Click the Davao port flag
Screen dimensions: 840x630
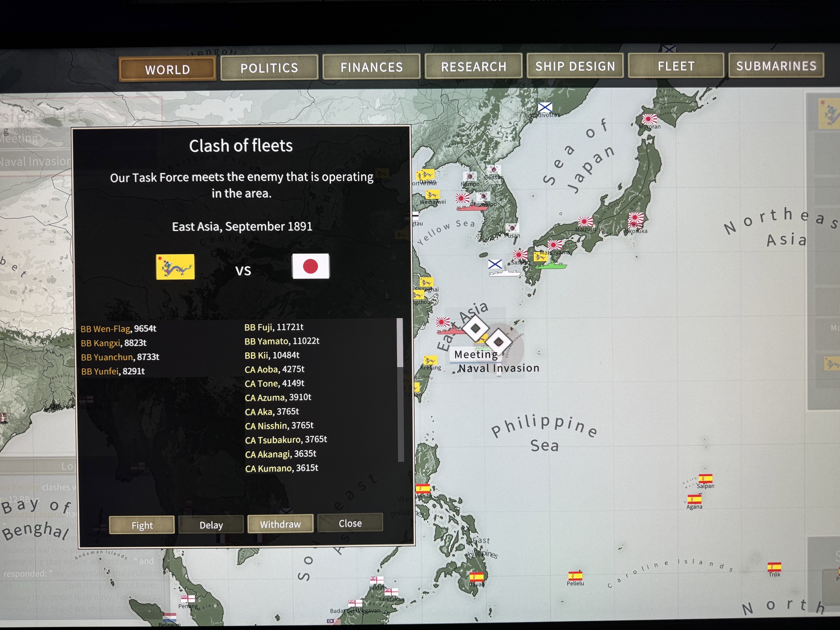click(x=476, y=576)
